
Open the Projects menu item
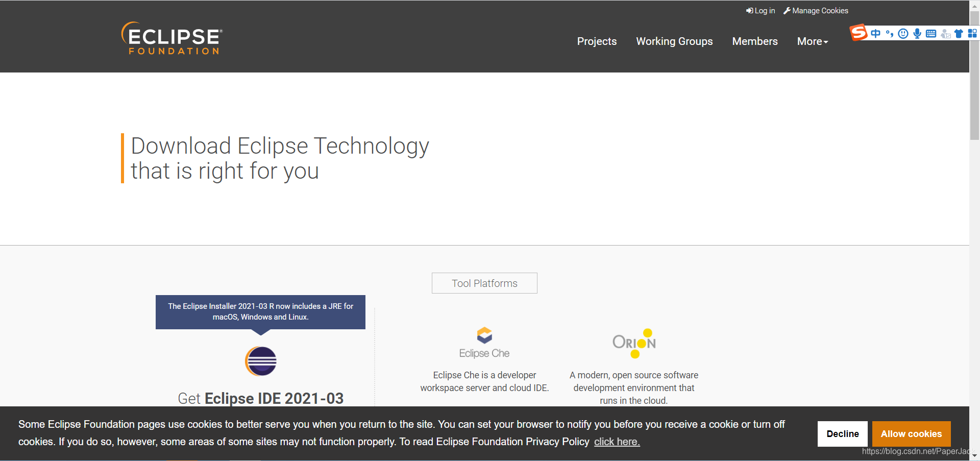point(597,41)
